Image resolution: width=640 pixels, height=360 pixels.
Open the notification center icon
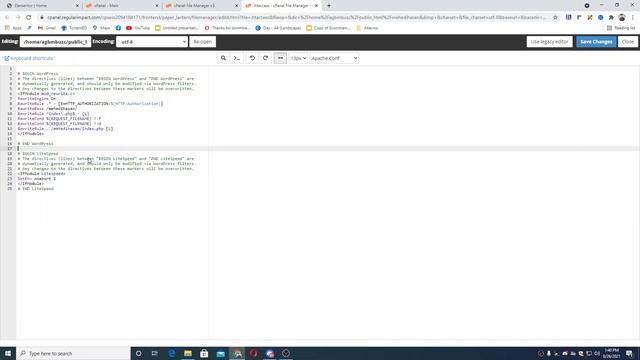[629, 353]
